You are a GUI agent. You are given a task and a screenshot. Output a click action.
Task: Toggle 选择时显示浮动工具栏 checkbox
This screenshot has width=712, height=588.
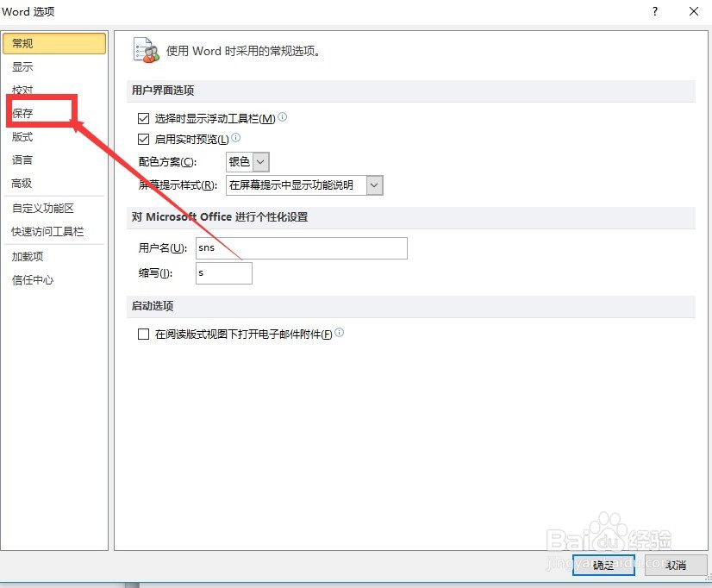pyautogui.click(x=143, y=118)
